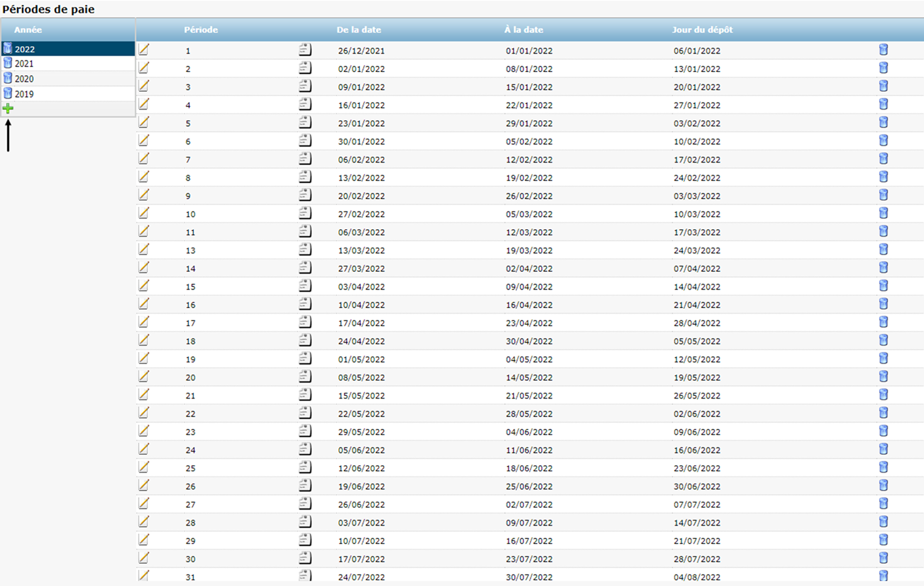924x586 pixels.
Task: Open the document icon for period 9
Action: tap(305, 195)
